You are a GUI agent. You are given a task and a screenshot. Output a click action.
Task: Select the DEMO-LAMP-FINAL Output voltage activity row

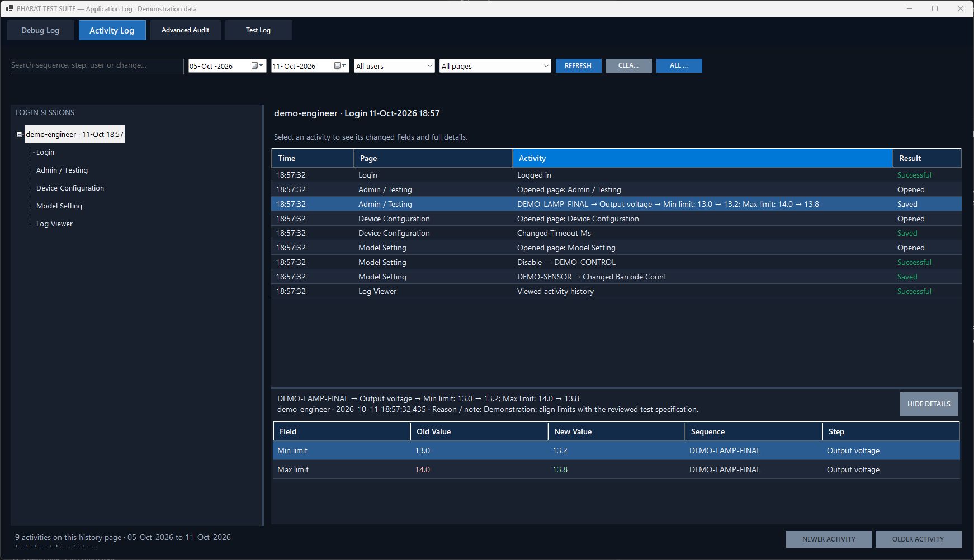(x=616, y=204)
